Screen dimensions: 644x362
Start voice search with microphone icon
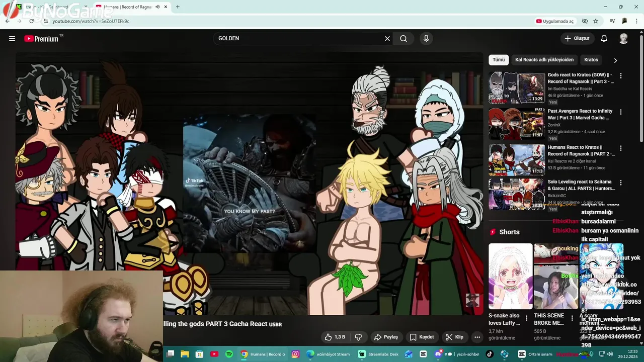(426, 39)
